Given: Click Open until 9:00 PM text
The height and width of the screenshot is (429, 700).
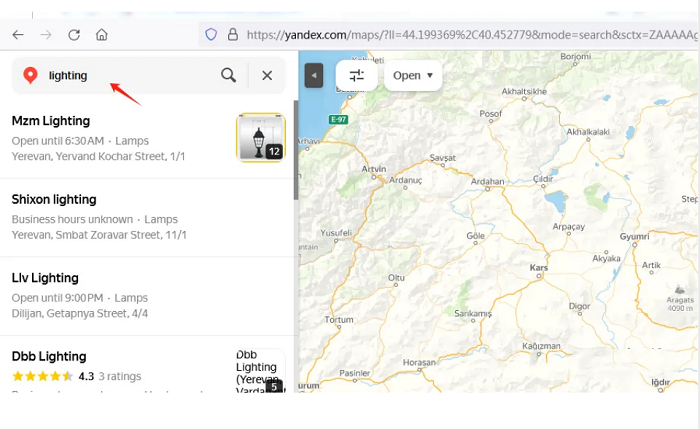Looking at the screenshot, I should (x=57, y=298).
